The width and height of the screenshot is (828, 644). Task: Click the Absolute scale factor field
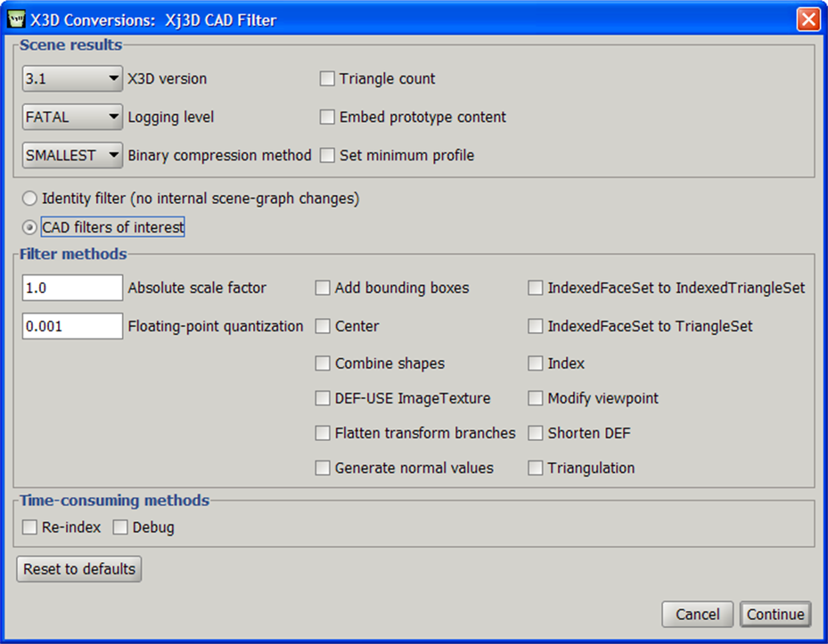click(x=72, y=288)
